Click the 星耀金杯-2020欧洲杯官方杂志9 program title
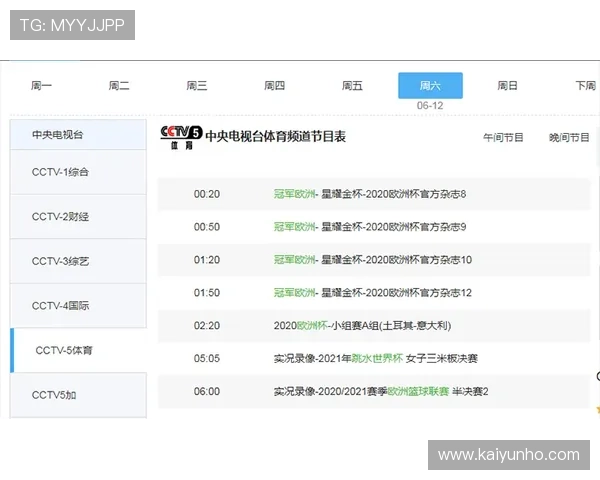600x480 pixels. pos(393,227)
